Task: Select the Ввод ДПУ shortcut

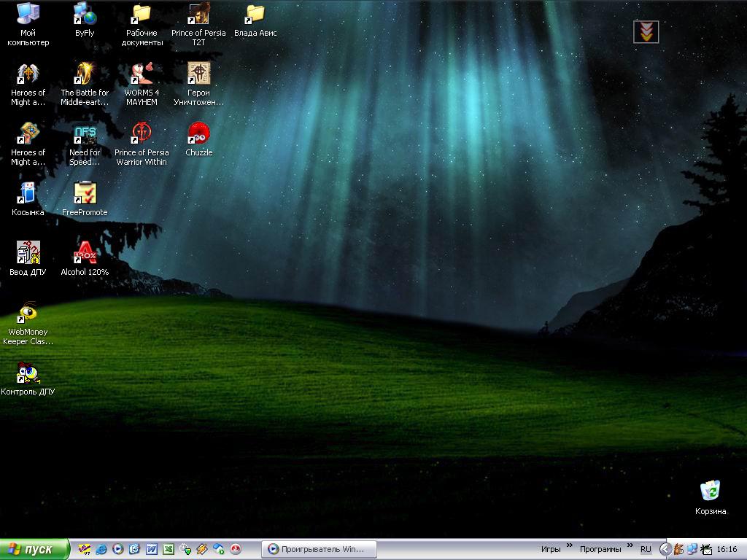Action: (28, 259)
